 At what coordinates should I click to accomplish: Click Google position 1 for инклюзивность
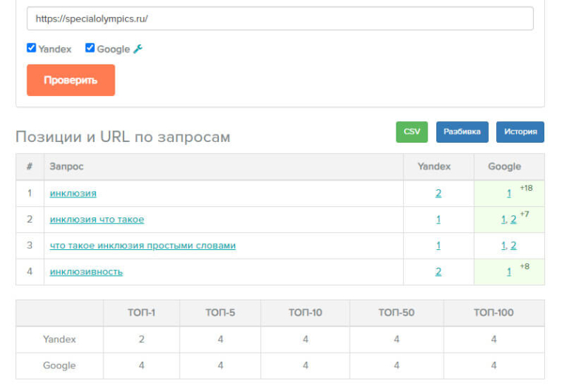(x=509, y=271)
